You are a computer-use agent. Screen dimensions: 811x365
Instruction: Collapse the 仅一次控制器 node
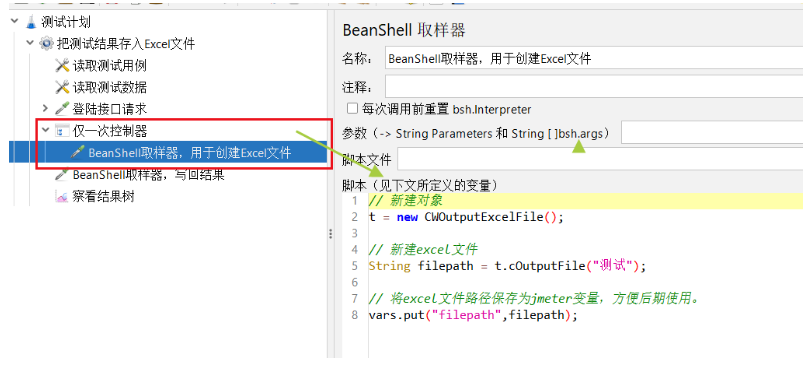[46, 131]
